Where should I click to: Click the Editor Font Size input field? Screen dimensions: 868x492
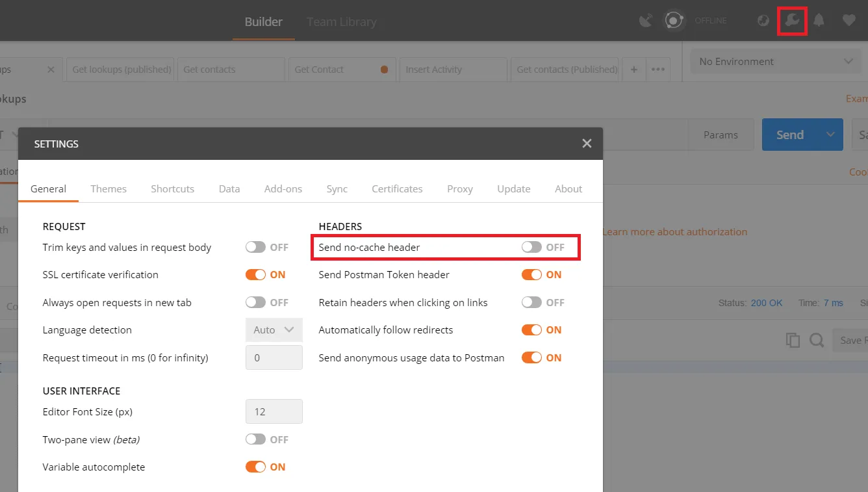coord(274,411)
